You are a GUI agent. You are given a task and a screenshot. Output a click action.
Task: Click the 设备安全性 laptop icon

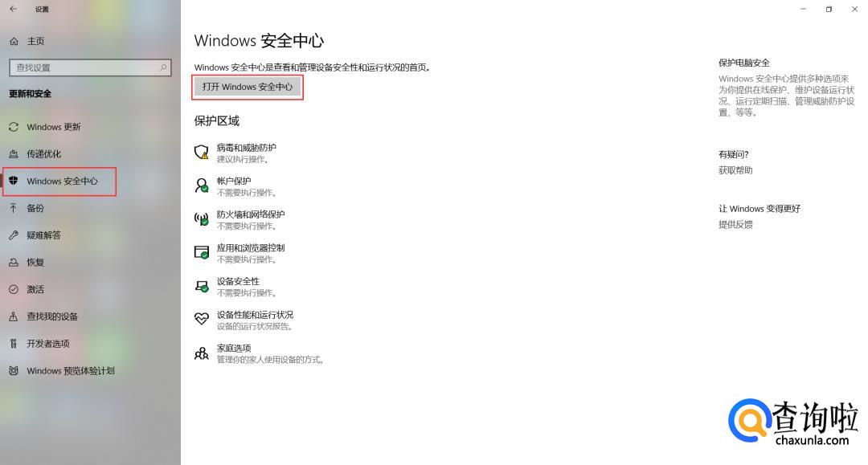pyautogui.click(x=202, y=286)
